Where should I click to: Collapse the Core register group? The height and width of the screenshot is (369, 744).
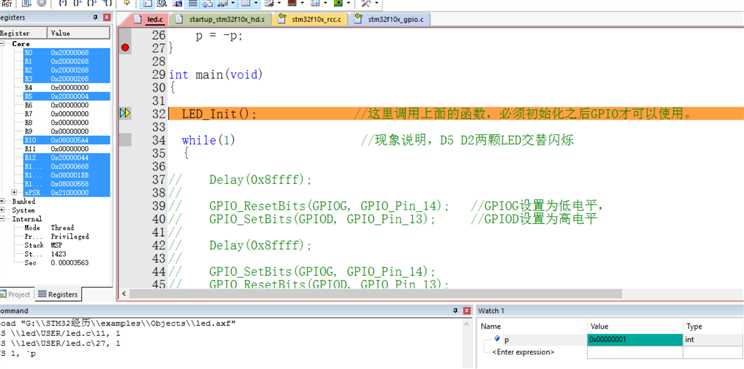pos(3,44)
